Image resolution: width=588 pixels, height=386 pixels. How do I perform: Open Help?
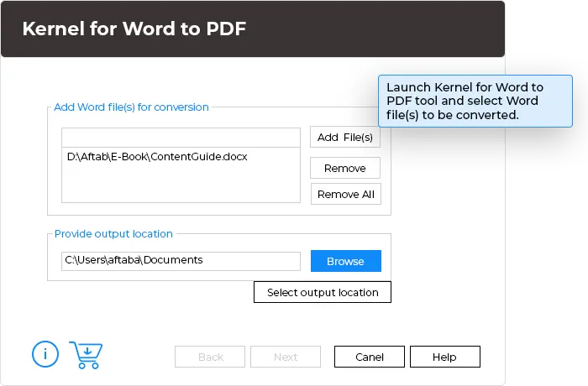point(444,357)
